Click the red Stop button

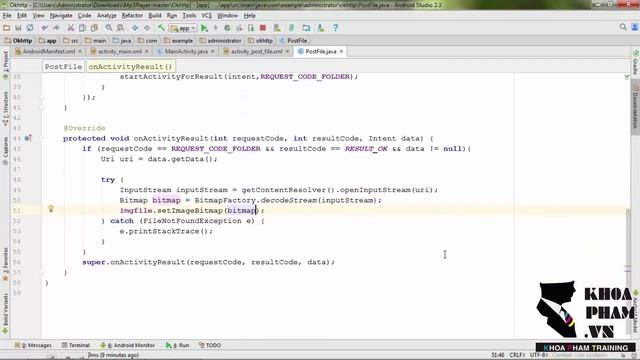(x=263, y=28)
